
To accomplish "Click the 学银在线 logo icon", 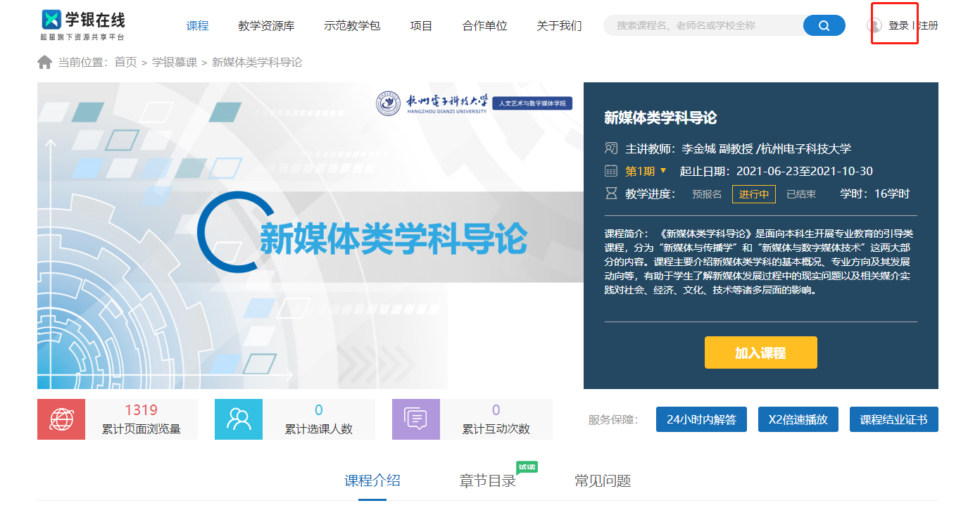I will [x=51, y=20].
